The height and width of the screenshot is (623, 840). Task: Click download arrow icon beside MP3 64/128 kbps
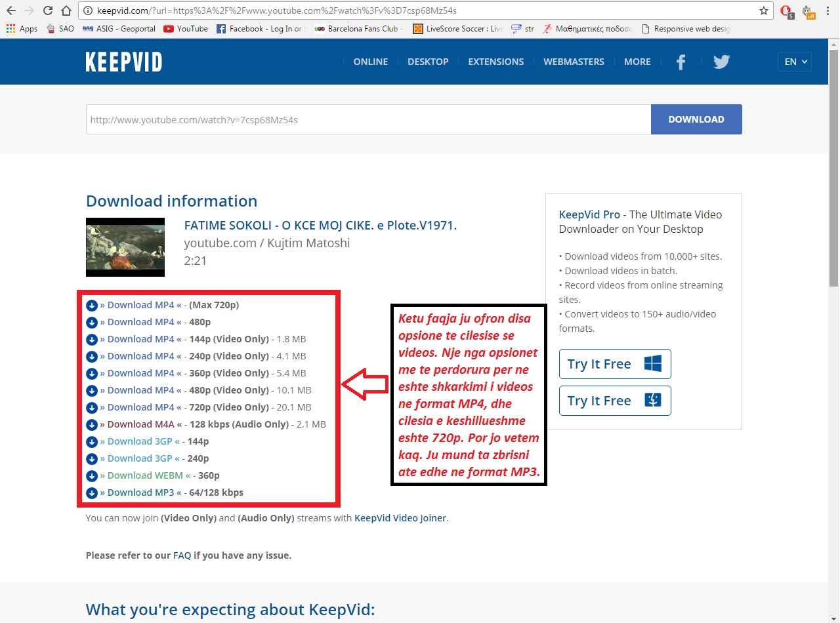click(x=92, y=492)
